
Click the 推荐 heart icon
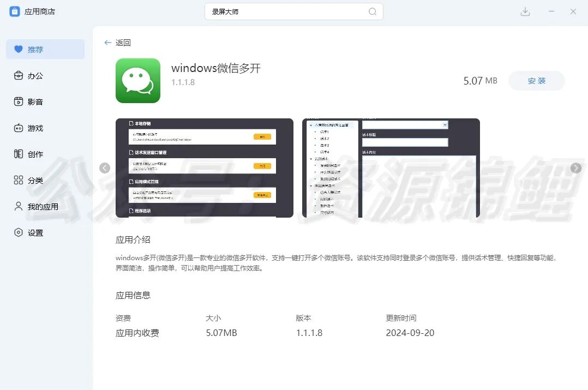pyautogui.click(x=19, y=49)
